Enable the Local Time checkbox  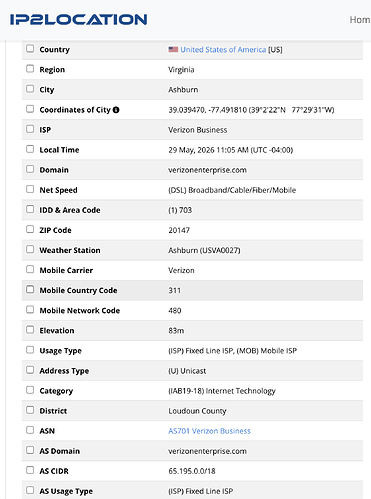pyautogui.click(x=30, y=149)
